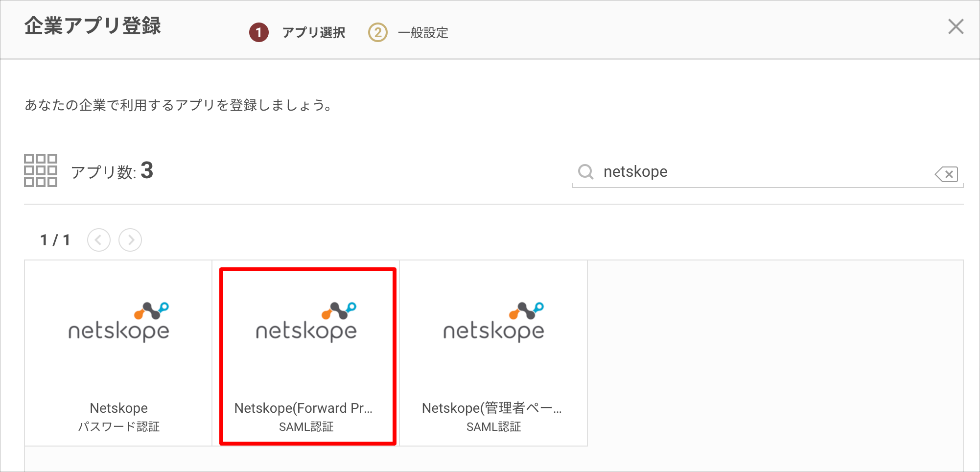Focus the app search field containing netskope
980x472 pixels.
coord(768,172)
